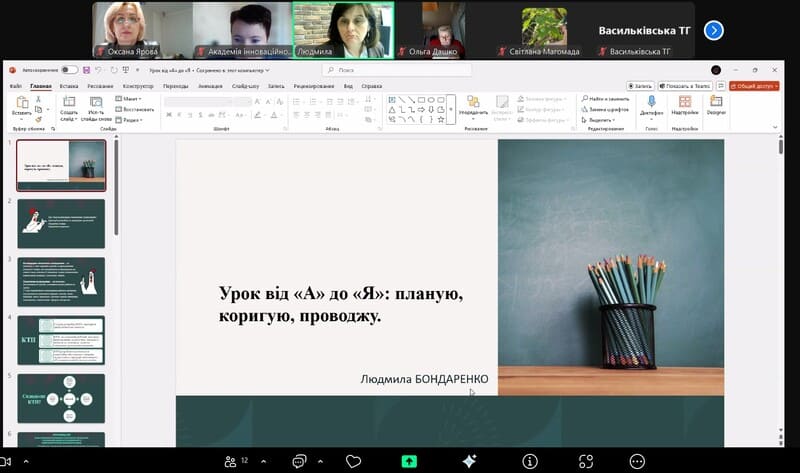Viewport: 800px width, 473px height.
Task: Open the Выделить select dropdown
Action: 598,120
